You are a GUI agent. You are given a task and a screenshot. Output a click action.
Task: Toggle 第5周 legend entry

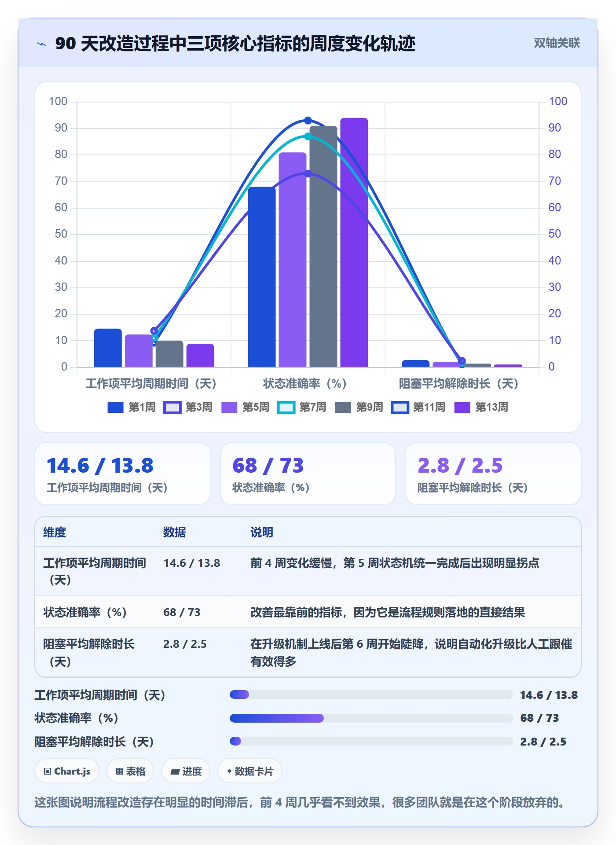(x=245, y=408)
